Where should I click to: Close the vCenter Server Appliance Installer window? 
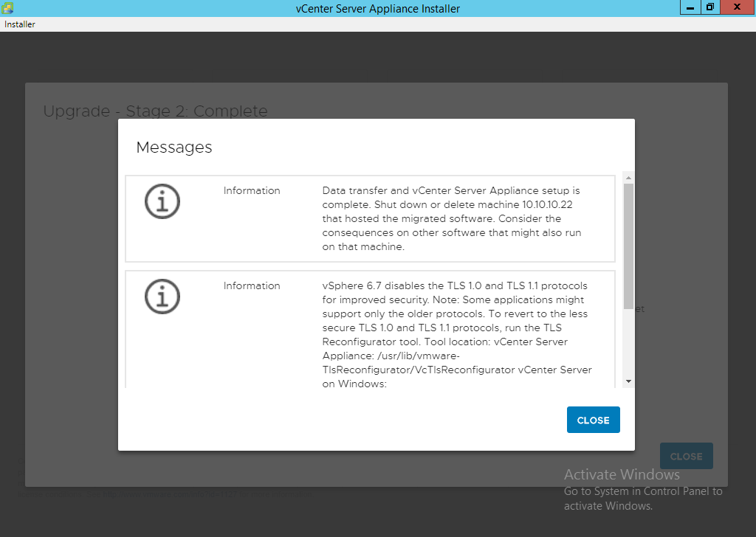[x=738, y=7]
